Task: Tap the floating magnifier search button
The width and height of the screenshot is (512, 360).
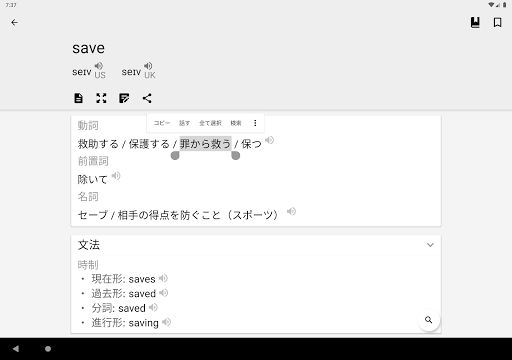Action: (x=429, y=320)
